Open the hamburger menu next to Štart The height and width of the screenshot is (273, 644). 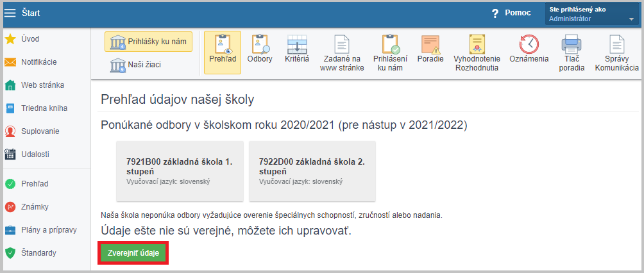[10, 13]
